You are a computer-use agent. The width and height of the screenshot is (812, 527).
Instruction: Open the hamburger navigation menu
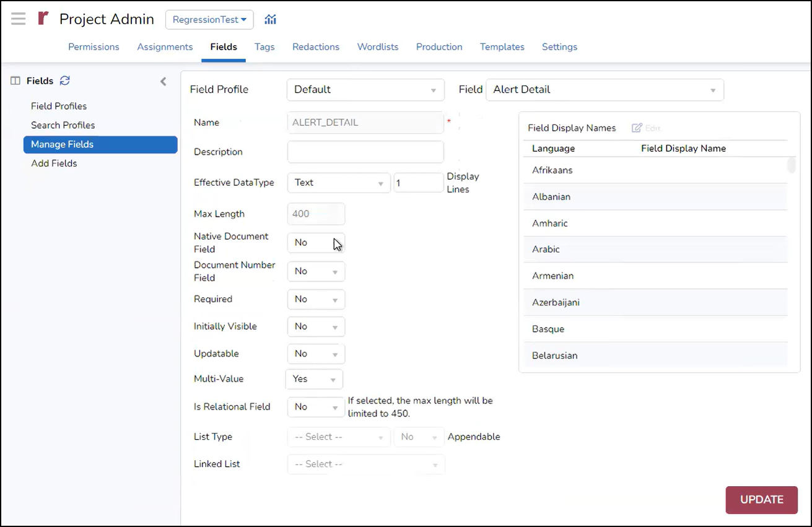pyautogui.click(x=19, y=19)
